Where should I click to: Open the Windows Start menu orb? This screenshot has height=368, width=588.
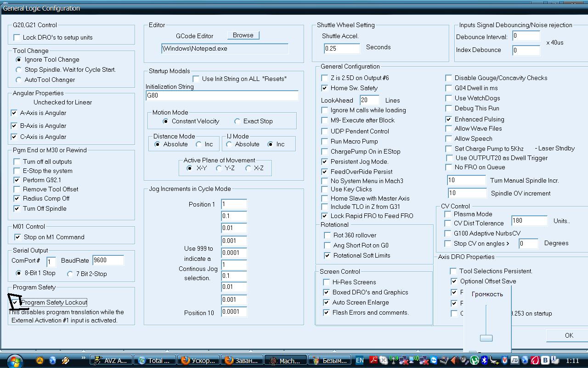click(14, 360)
